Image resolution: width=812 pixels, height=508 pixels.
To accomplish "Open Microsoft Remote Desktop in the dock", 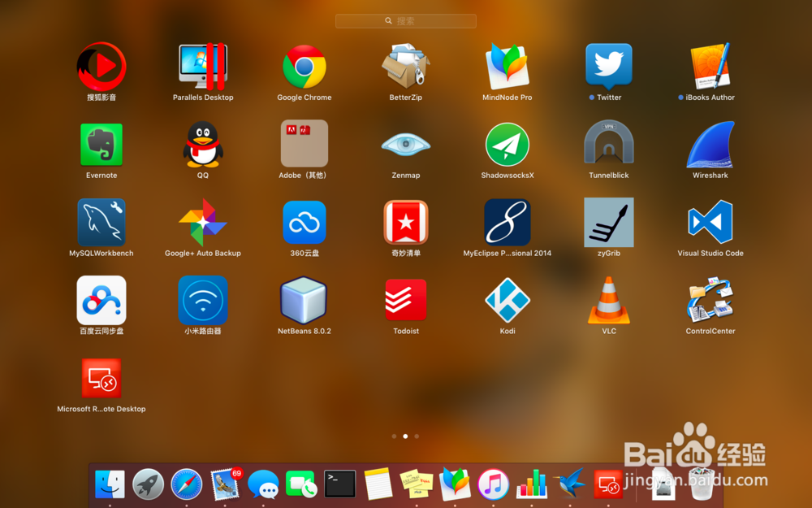I will pos(608,484).
